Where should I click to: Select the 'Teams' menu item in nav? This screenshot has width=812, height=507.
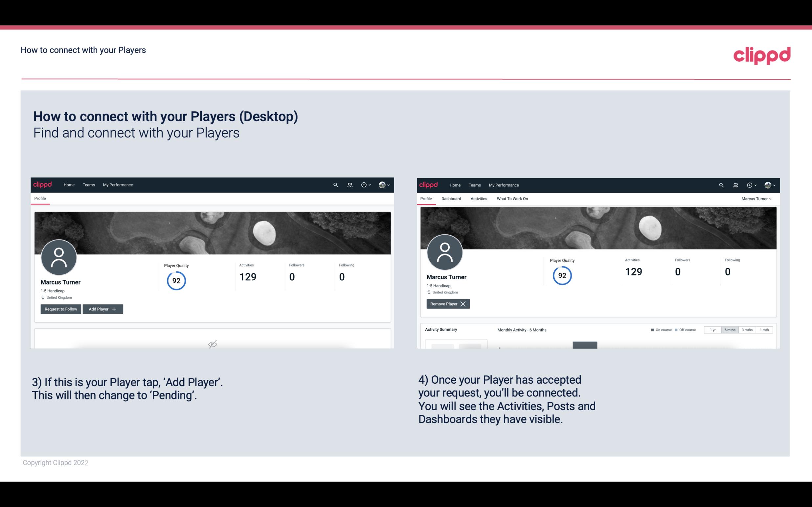click(88, 185)
